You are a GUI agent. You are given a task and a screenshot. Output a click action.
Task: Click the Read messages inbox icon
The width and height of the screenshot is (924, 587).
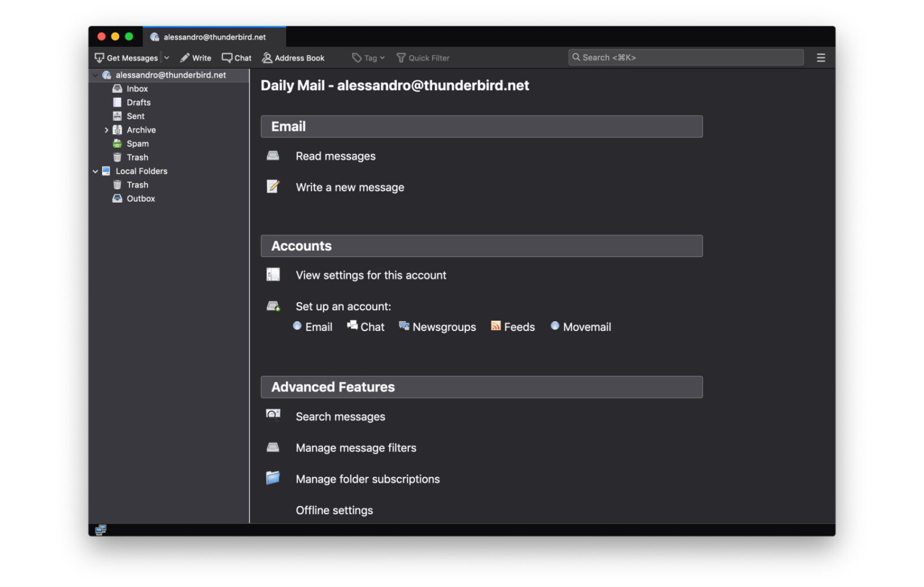pos(273,155)
